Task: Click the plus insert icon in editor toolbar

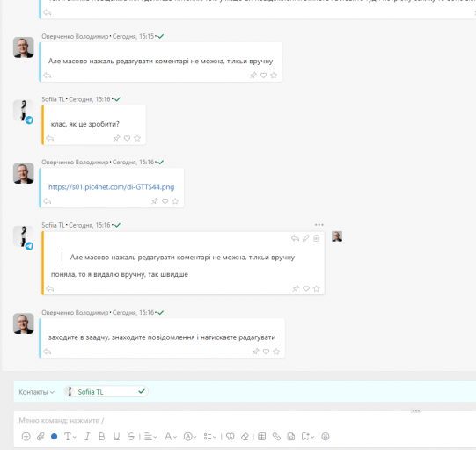Action: pos(26,436)
